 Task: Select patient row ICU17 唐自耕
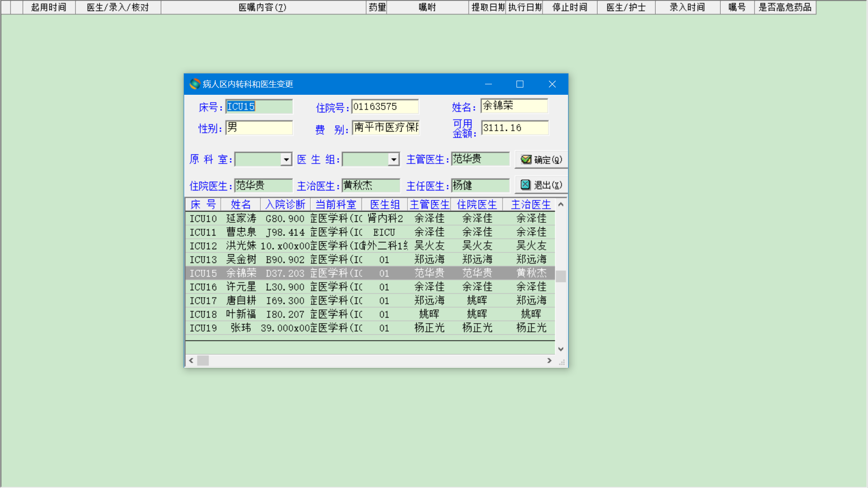click(x=370, y=301)
